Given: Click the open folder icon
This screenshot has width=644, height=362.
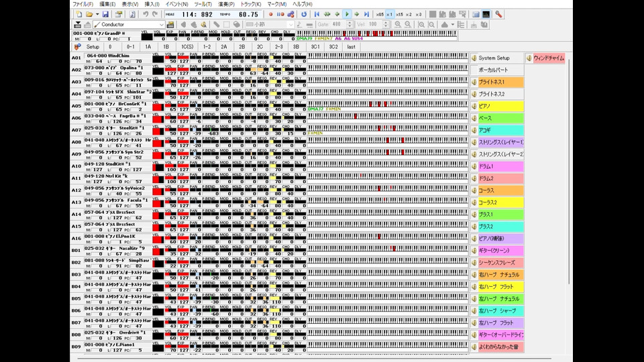Looking at the screenshot, I should click(89, 14).
